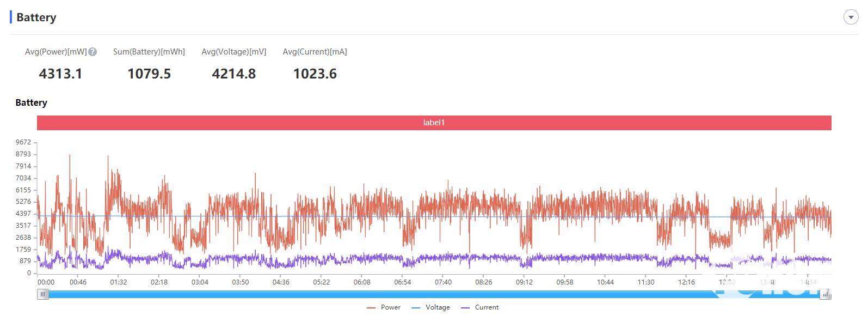Select the red label1 segment bar
The width and height of the screenshot is (868, 327).
point(434,123)
